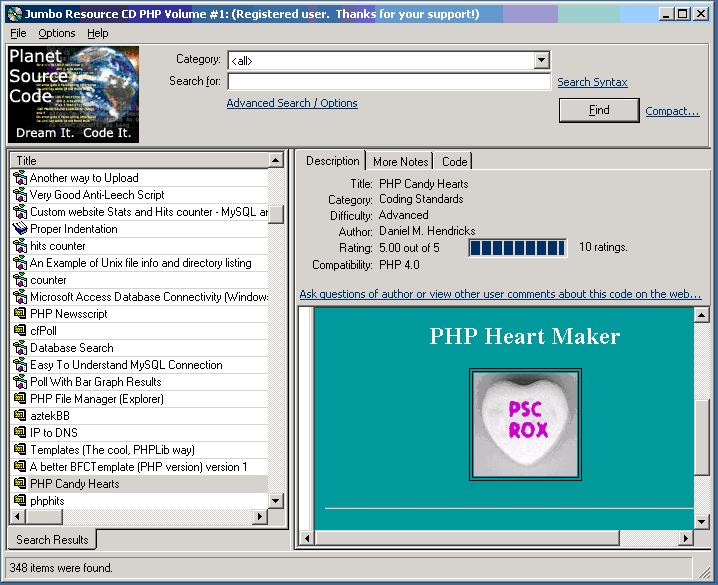Switch to the More Notes tab
The image size is (718, 585).
tap(400, 162)
